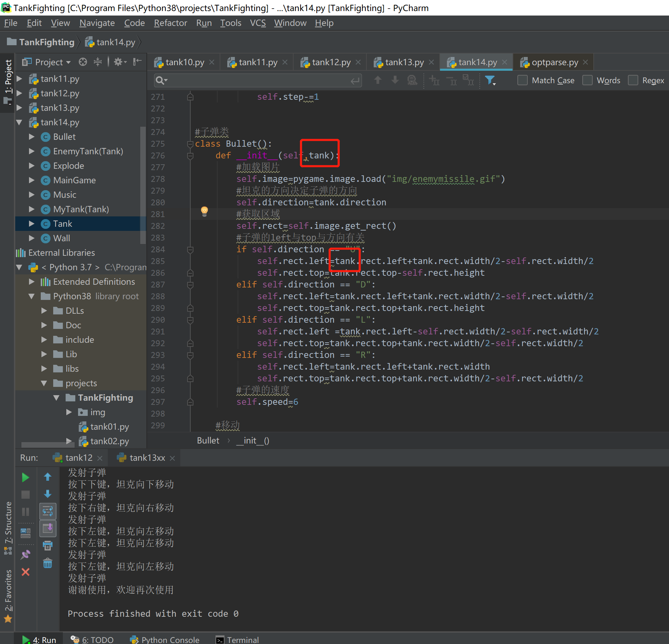The height and width of the screenshot is (644, 669).
Task: Click the TankFighting breadcrumb in navigation bar
Action: [x=41, y=42]
